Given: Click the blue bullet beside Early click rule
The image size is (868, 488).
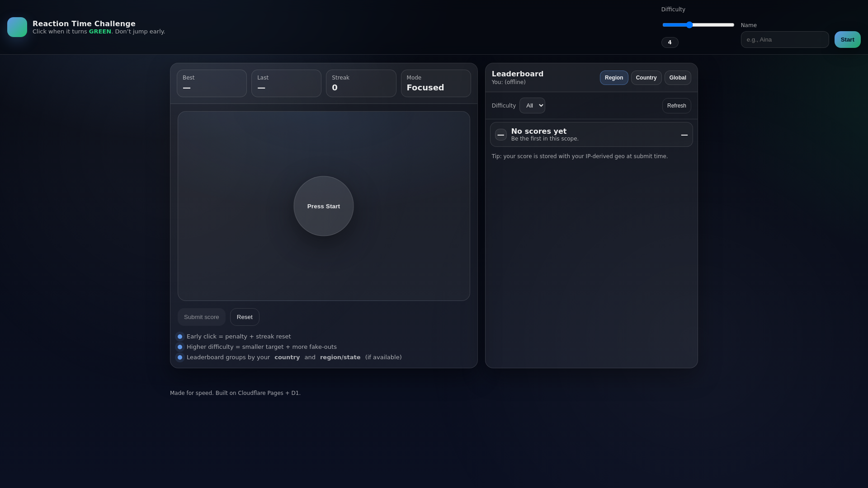Looking at the screenshot, I should point(180,337).
